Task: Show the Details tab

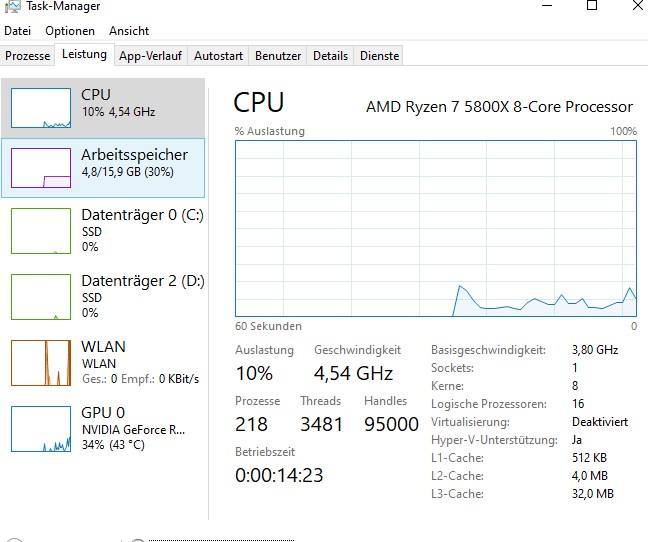Action: [330, 56]
